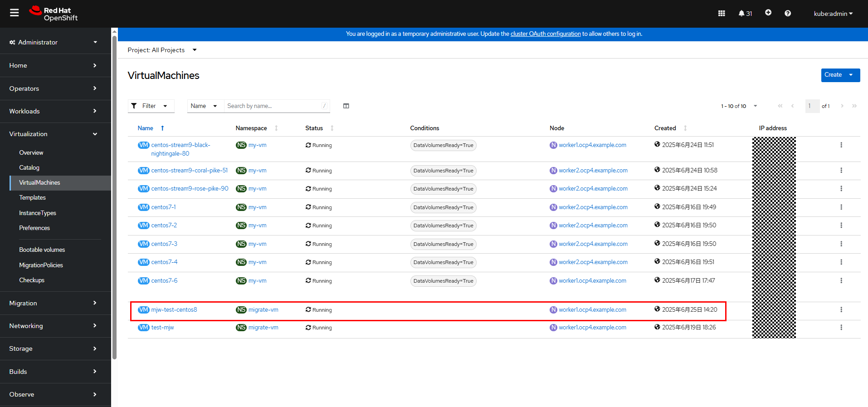The width and height of the screenshot is (868, 407).
Task: Sort by Status column icon
Action: (332, 128)
